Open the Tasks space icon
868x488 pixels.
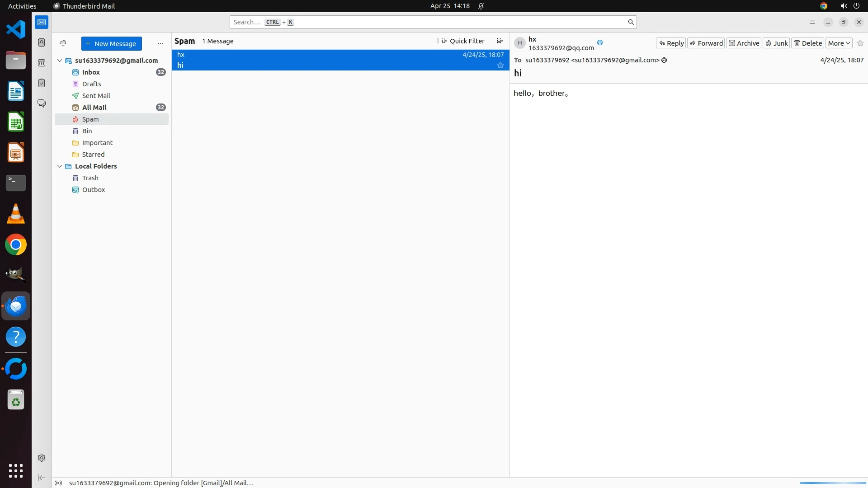[x=42, y=83]
